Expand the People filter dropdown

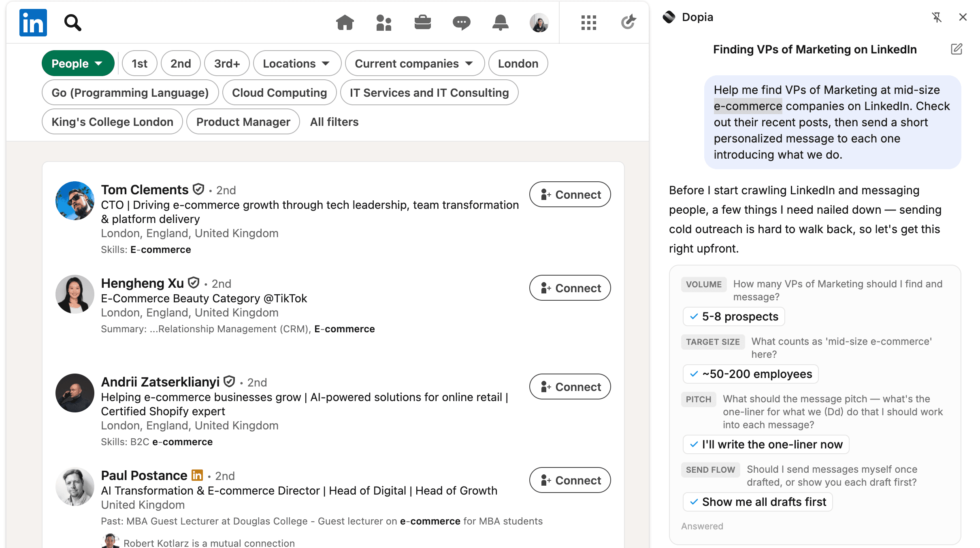pos(78,64)
